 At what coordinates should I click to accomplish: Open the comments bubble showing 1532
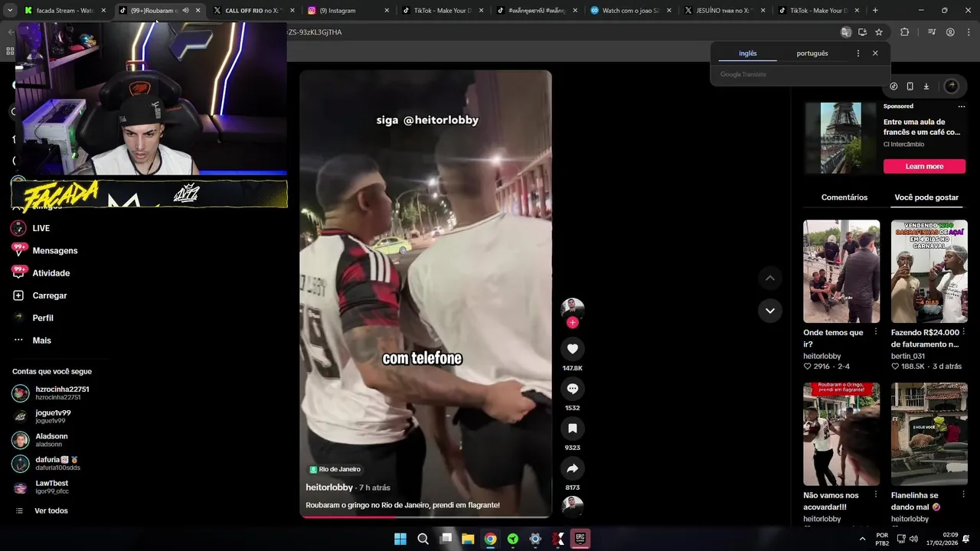572,389
